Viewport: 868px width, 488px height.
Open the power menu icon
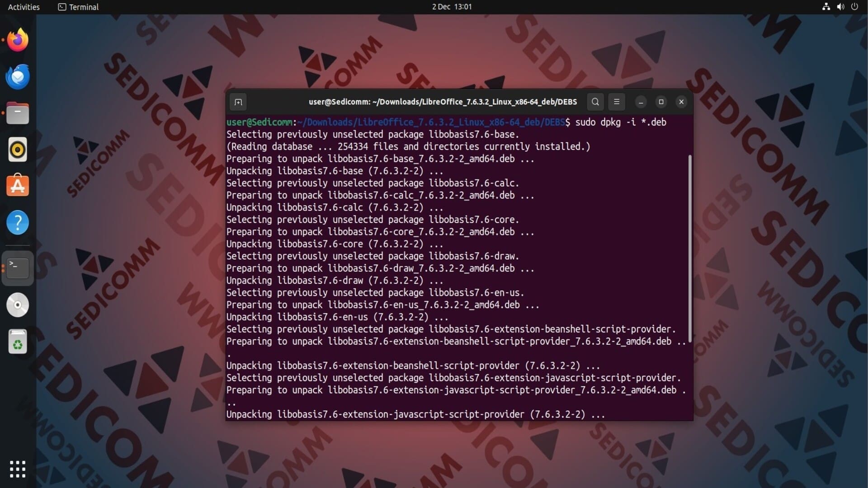coord(854,7)
